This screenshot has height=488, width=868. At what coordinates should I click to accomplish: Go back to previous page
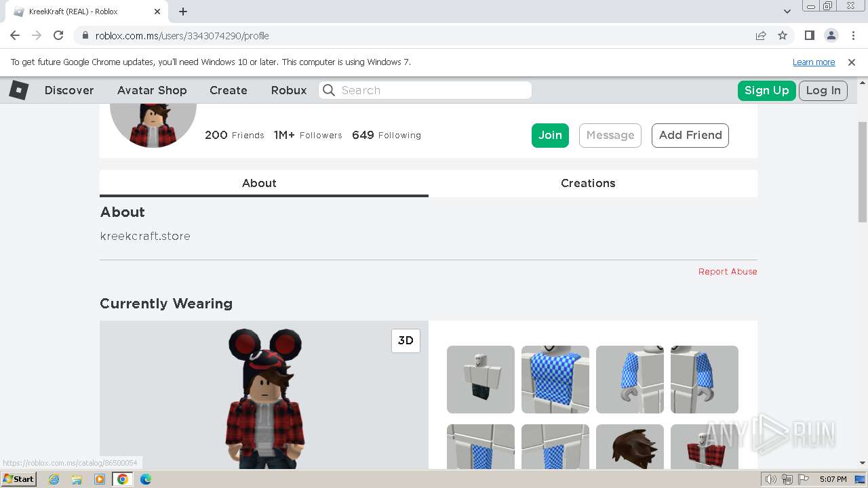pyautogui.click(x=15, y=35)
